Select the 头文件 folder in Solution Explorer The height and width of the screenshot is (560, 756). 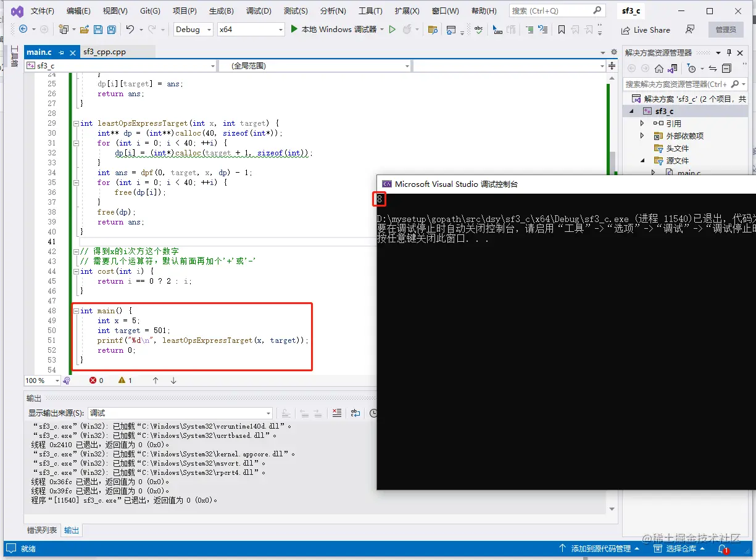coord(677,148)
